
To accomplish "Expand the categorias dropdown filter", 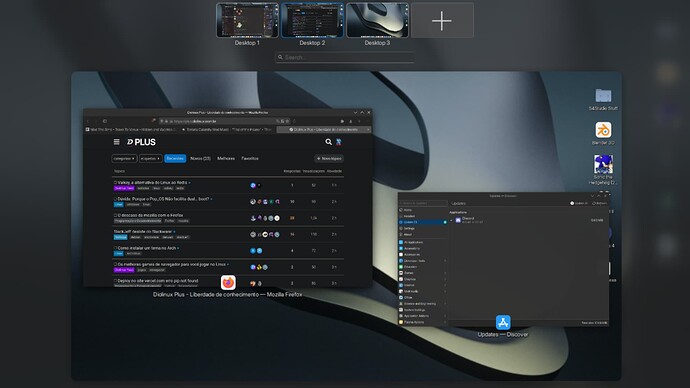I will pos(124,158).
